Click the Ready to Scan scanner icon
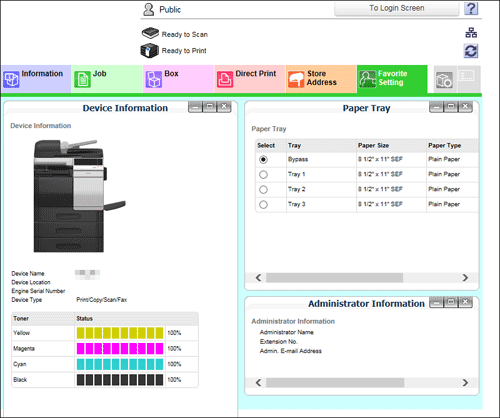 (x=150, y=33)
